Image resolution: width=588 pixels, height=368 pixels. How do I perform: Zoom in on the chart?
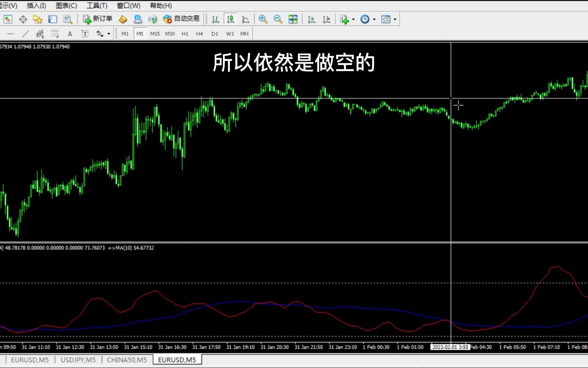(x=262, y=19)
